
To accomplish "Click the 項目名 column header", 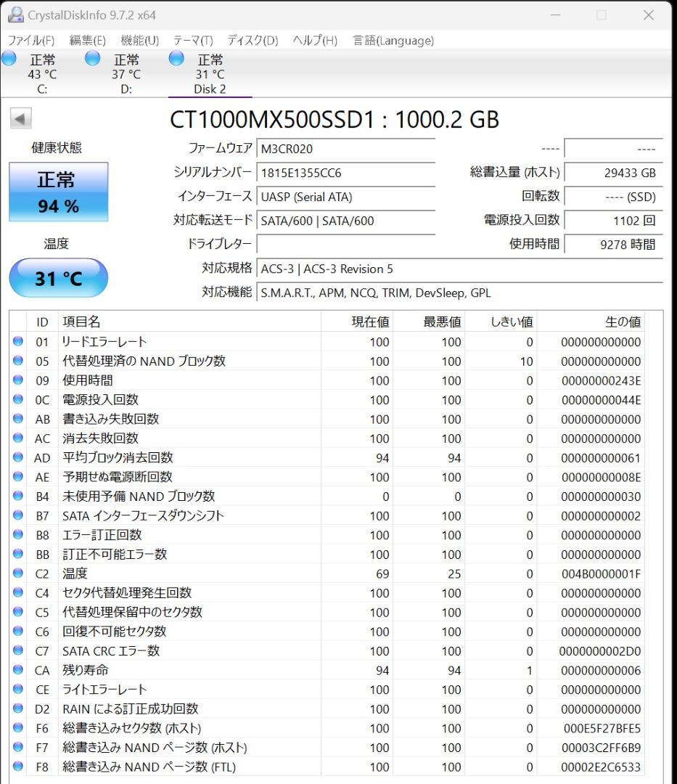I will [190, 322].
